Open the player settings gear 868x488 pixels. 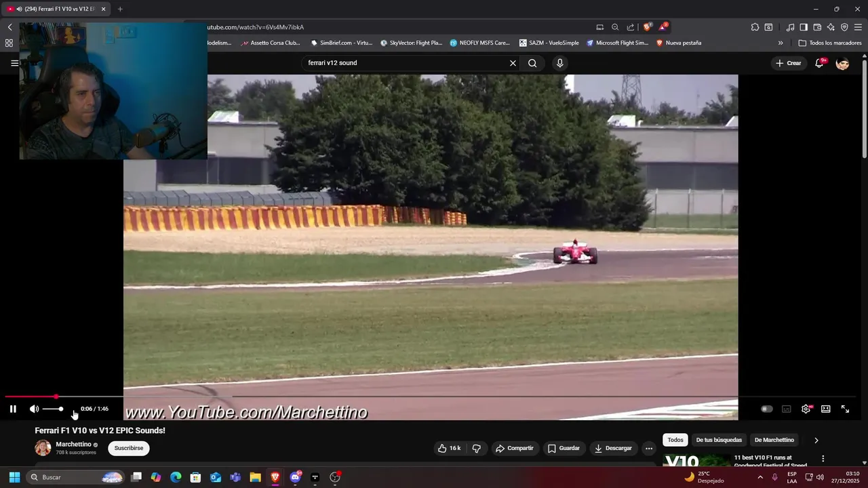point(806,409)
